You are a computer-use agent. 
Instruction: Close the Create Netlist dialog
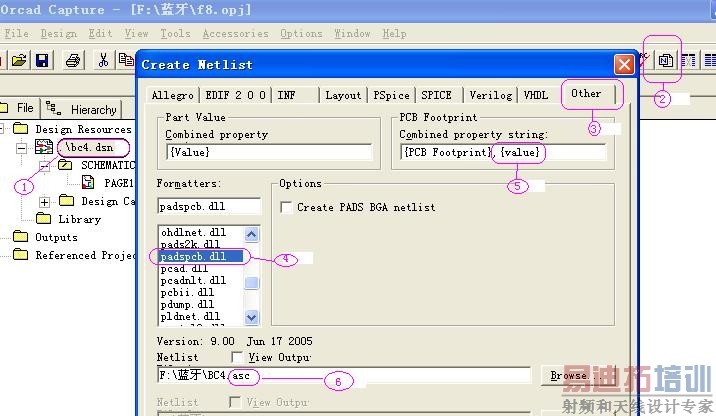[x=624, y=64]
